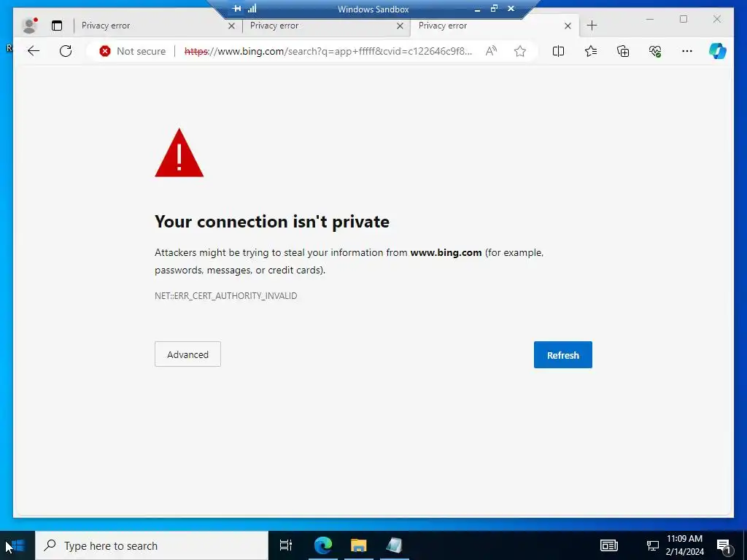
Task: Close the first Privacy error tab
Action: pos(231,26)
